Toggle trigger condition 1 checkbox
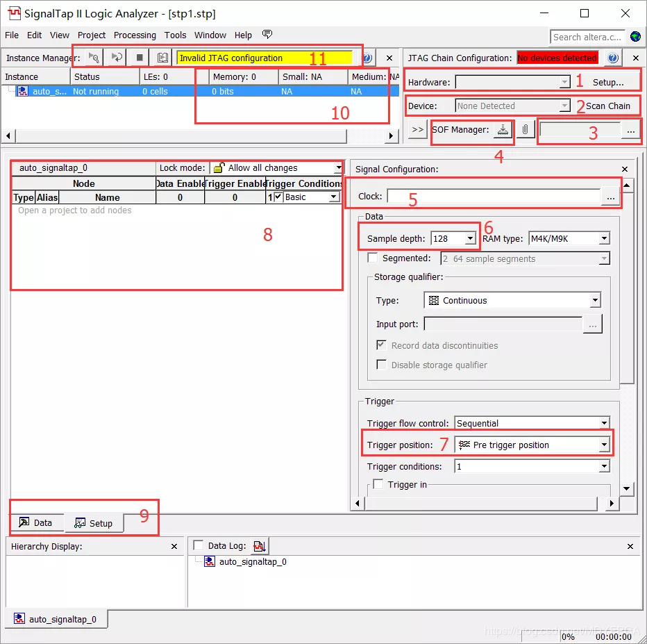Viewport: 647px width, 644px height. (278, 197)
